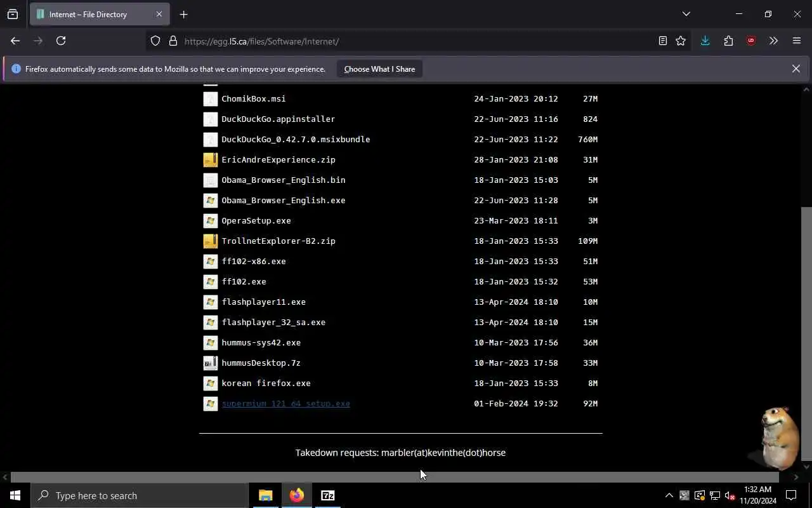Open 7-Zip from the taskbar
The image size is (812, 508).
pos(328,495)
